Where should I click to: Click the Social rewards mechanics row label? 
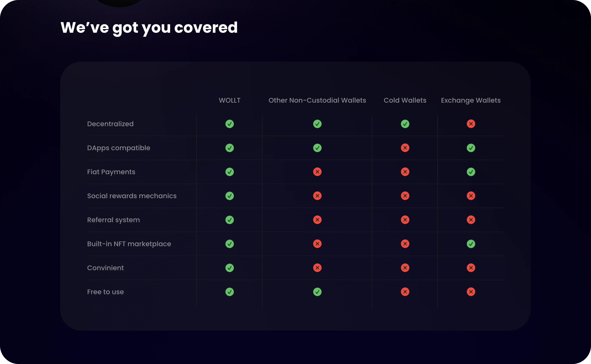click(132, 196)
